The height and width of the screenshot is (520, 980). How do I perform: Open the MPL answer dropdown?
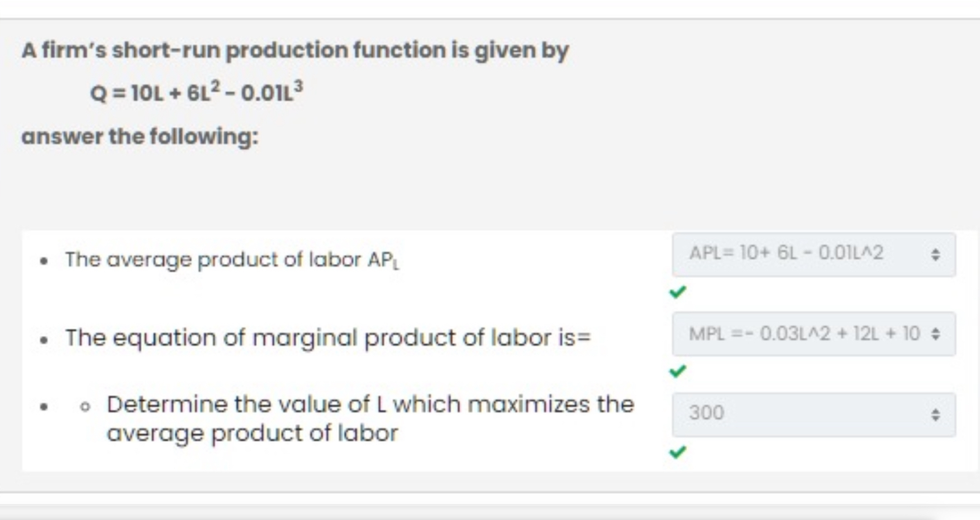pos(813,334)
